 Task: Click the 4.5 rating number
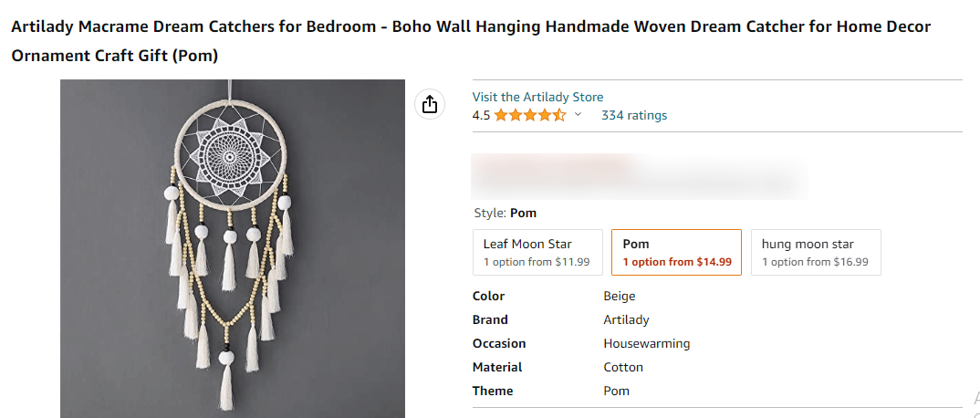point(481,116)
